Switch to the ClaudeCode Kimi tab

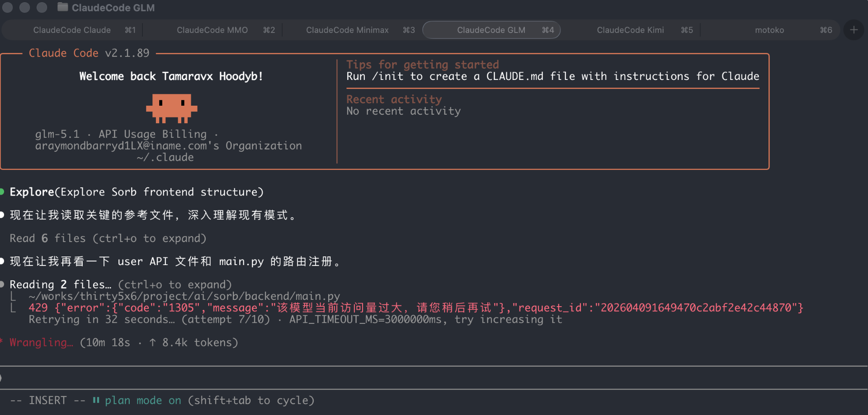630,30
